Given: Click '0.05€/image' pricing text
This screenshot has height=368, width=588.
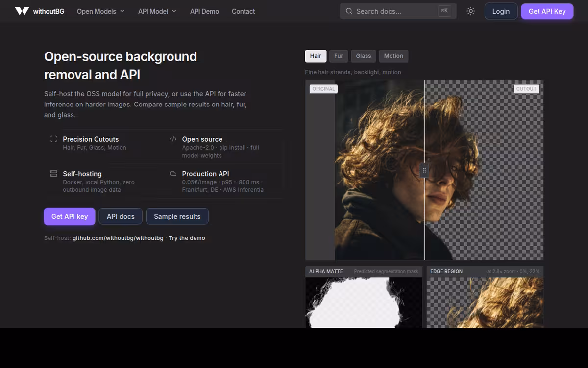Looking at the screenshot, I should (199, 182).
